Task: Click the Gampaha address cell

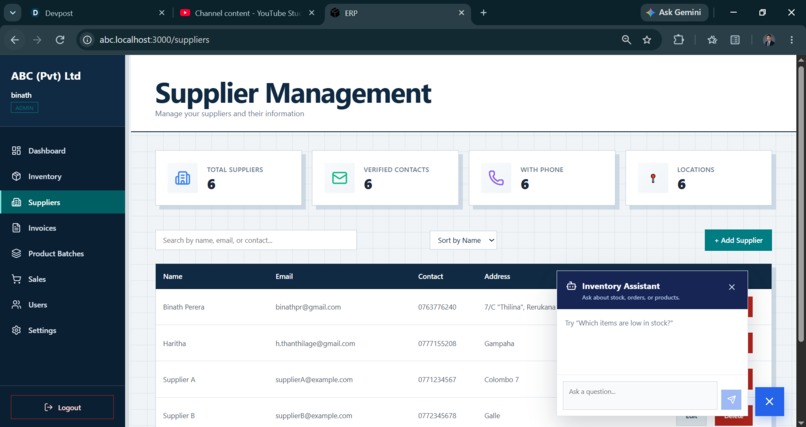Action: (499, 343)
